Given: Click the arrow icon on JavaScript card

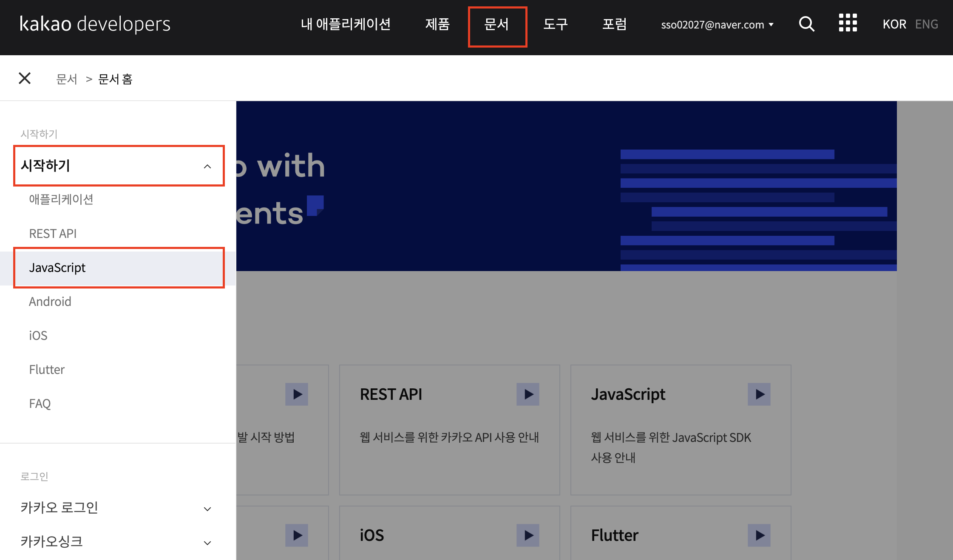Looking at the screenshot, I should point(759,394).
